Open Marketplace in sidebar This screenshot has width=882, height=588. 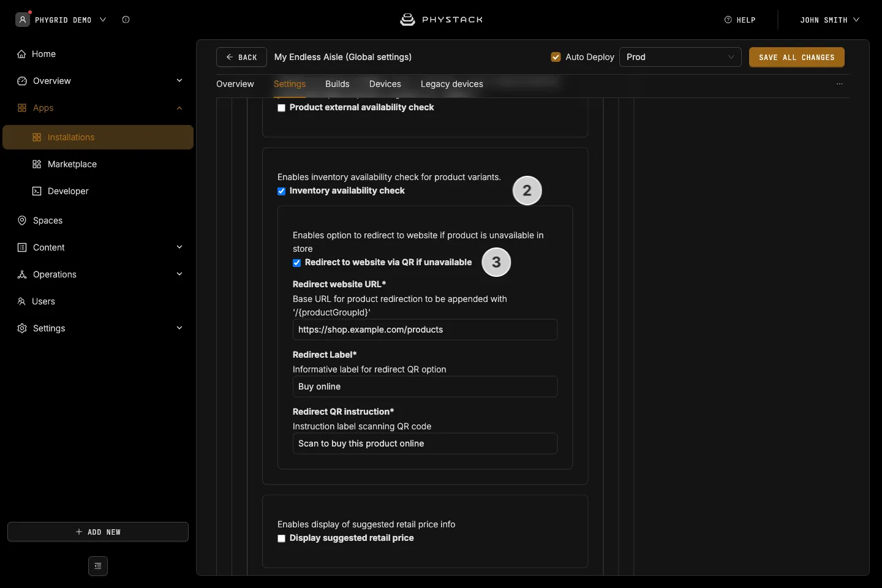tap(98, 164)
